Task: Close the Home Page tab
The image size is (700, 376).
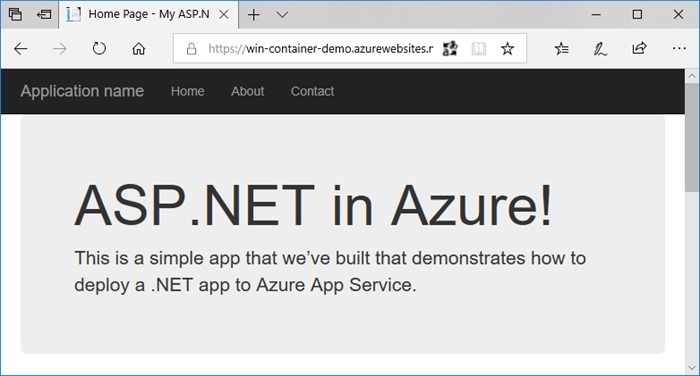Action: [x=224, y=15]
